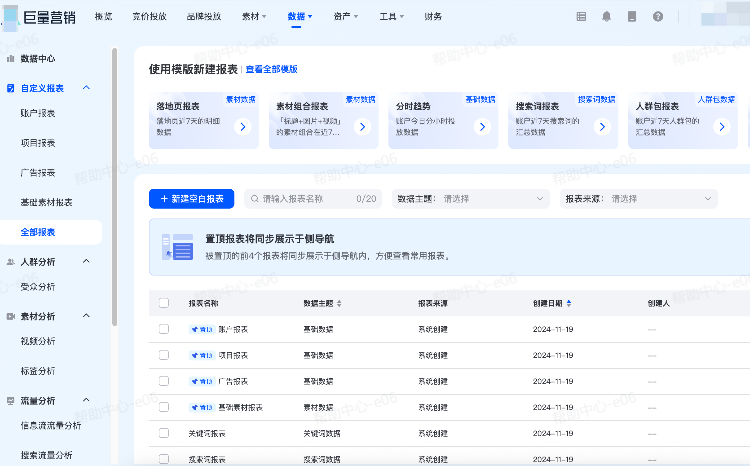Click the 人群分析 people icon
750x466 pixels.
[x=11, y=262]
